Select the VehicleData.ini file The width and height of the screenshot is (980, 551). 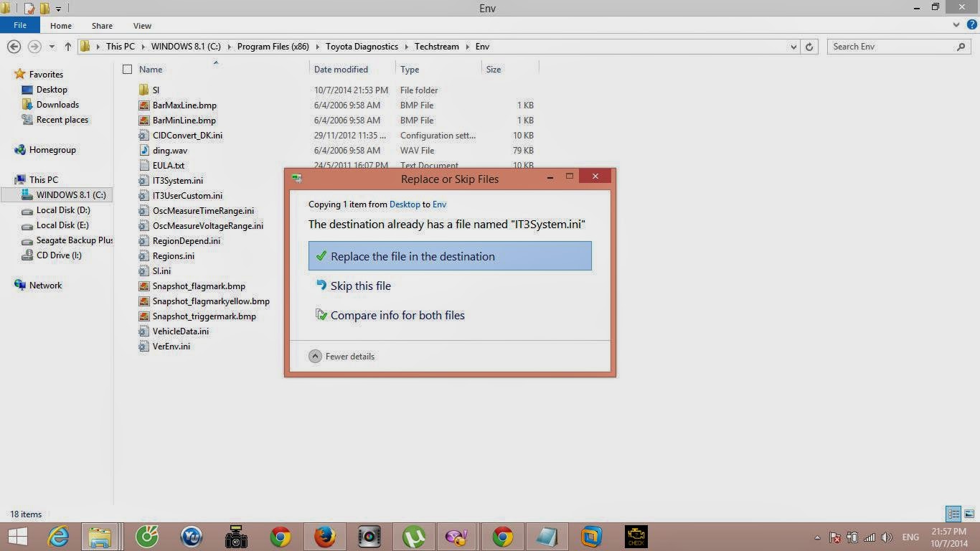point(180,331)
